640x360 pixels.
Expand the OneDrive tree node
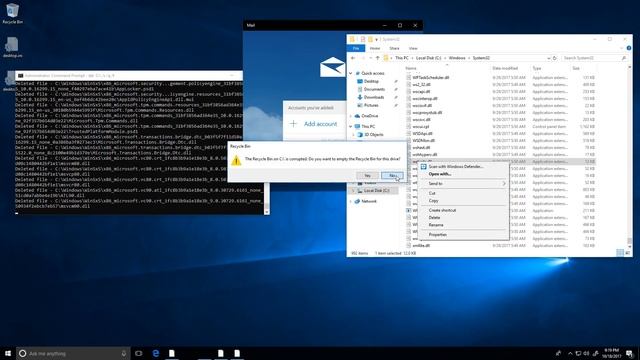351,116
